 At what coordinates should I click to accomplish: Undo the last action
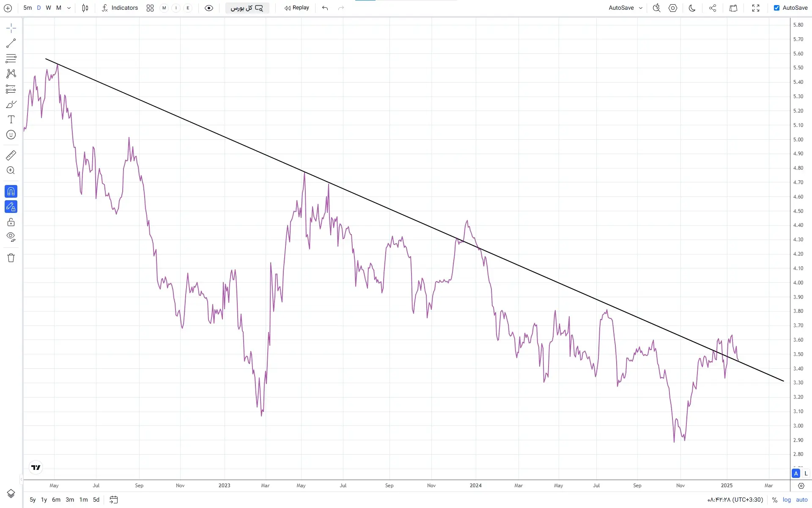click(x=325, y=8)
